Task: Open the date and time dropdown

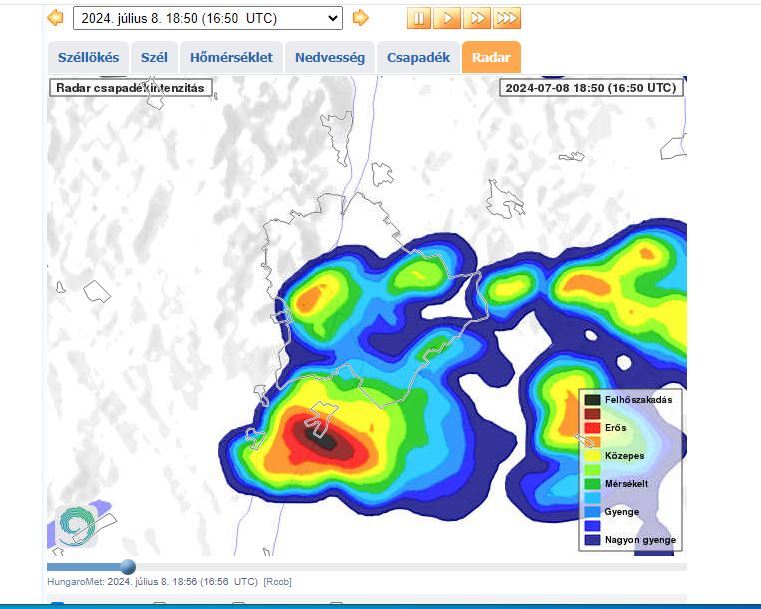Action: (207, 18)
